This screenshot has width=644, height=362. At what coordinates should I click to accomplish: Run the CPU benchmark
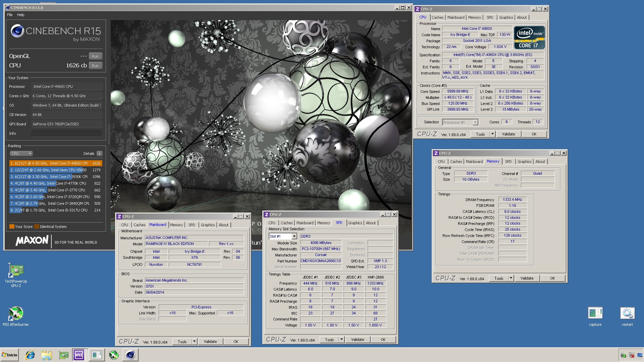[95, 66]
